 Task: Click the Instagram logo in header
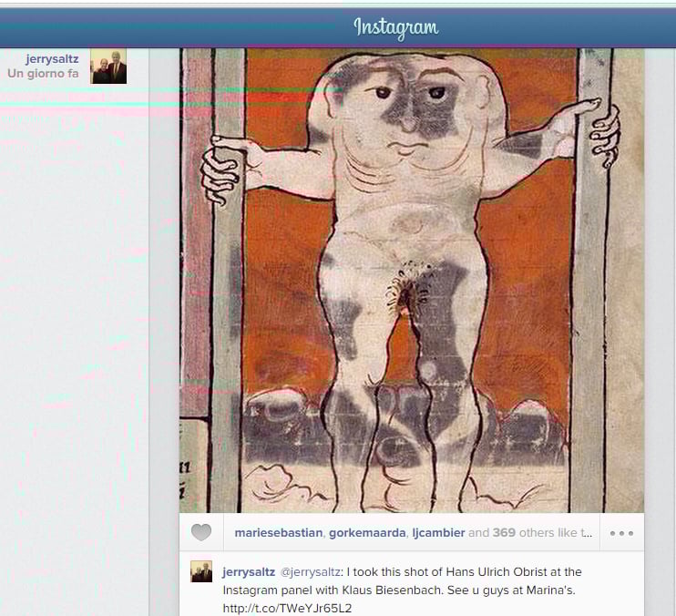[395, 28]
